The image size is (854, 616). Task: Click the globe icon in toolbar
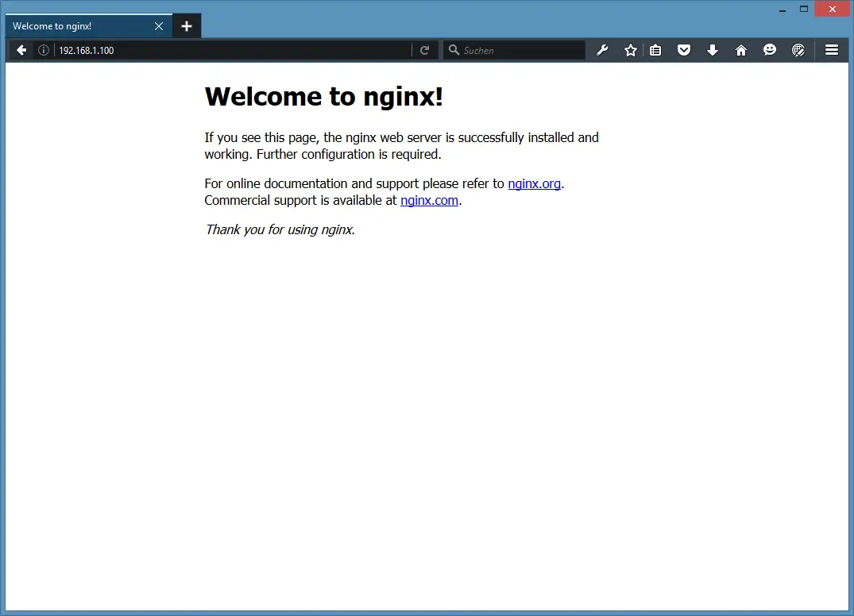pos(798,50)
